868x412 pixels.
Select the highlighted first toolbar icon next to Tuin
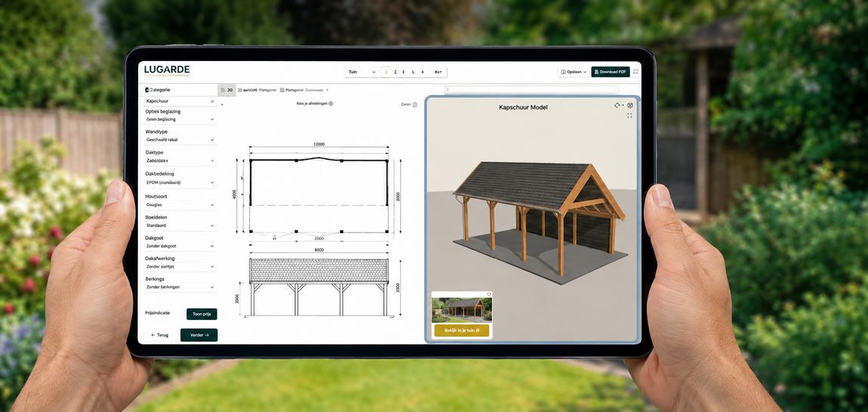pos(386,72)
